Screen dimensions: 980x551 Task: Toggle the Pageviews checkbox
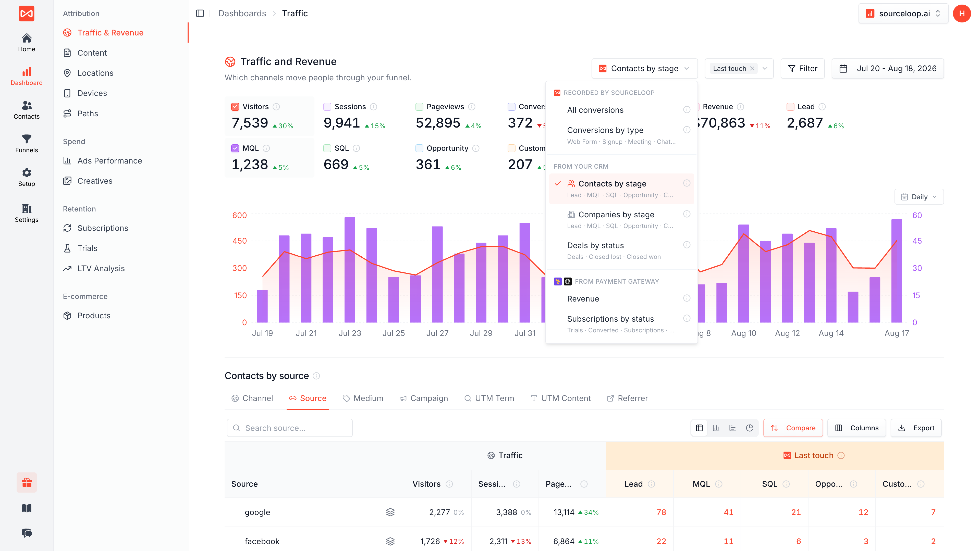[419, 106]
